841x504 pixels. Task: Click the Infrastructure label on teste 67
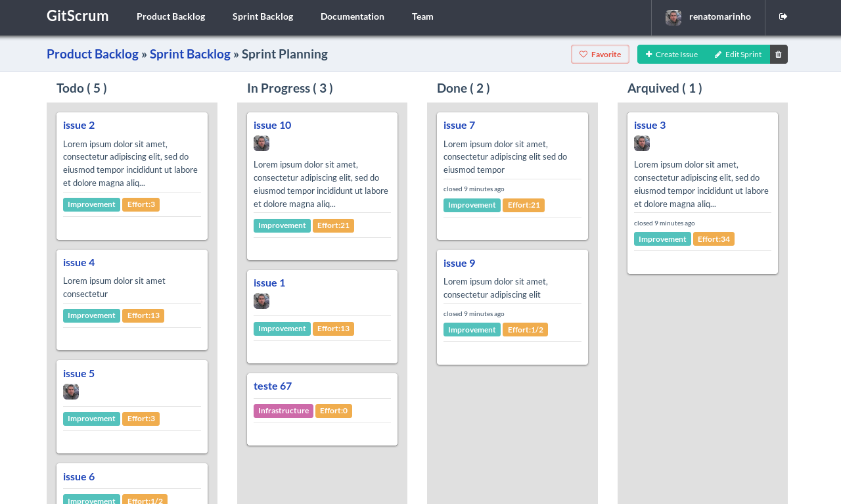(x=283, y=411)
